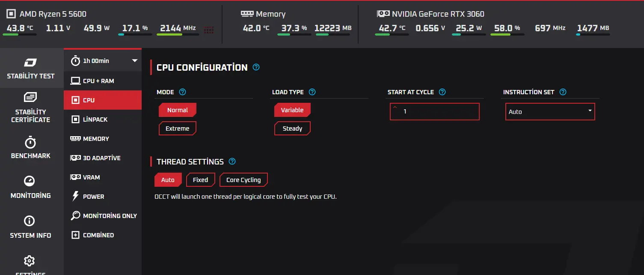The height and width of the screenshot is (275, 644).
Task: Select the Combined test
Action: (102, 235)
